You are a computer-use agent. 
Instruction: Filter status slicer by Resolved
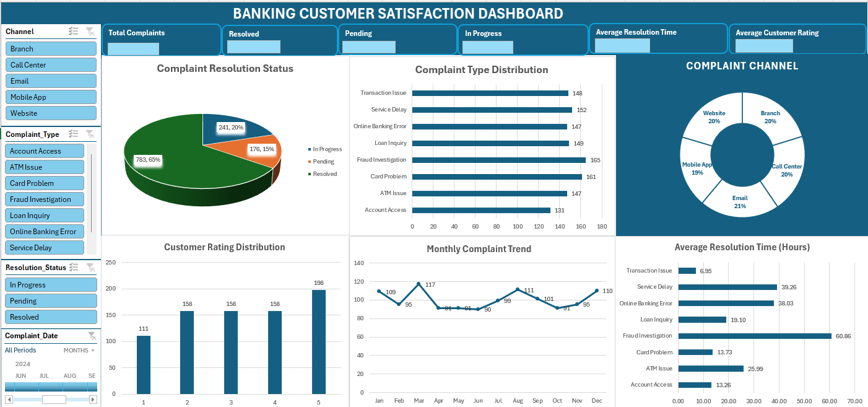51,317
